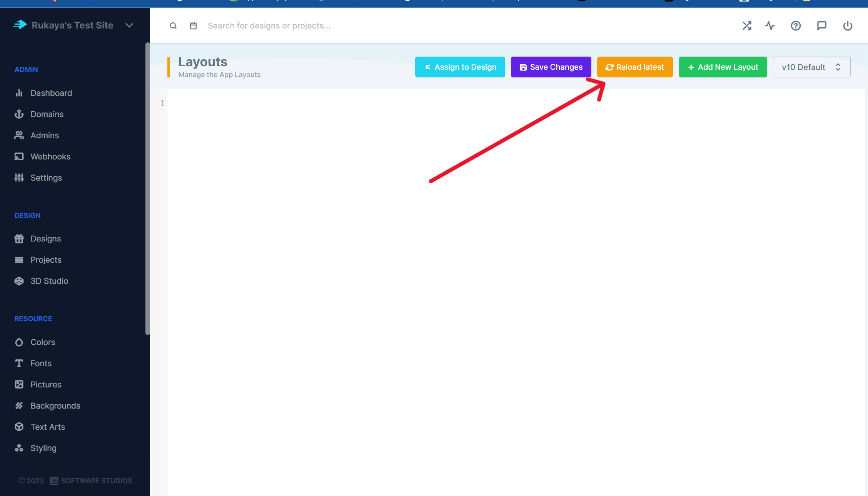Click the sidebar vertical scrollbar
Image resolution: width=868 pixels, height=496 pixels.
click(147, 189)
